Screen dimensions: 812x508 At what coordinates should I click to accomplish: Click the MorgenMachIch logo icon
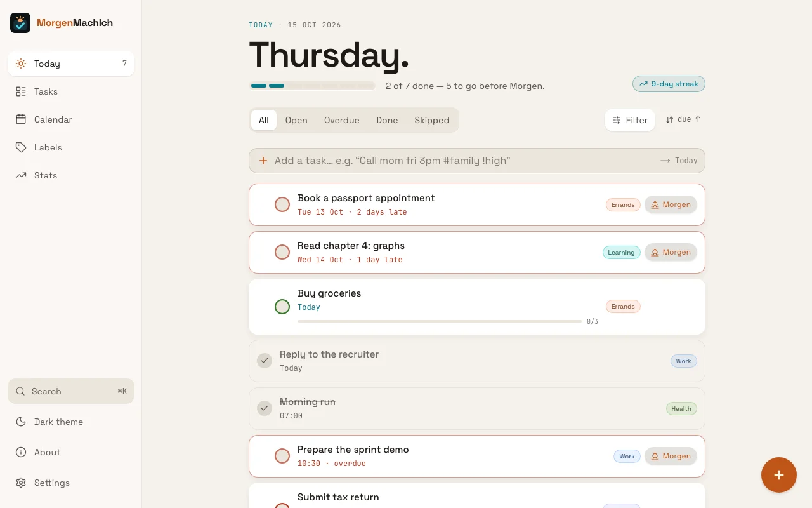[x=20, y=23]
